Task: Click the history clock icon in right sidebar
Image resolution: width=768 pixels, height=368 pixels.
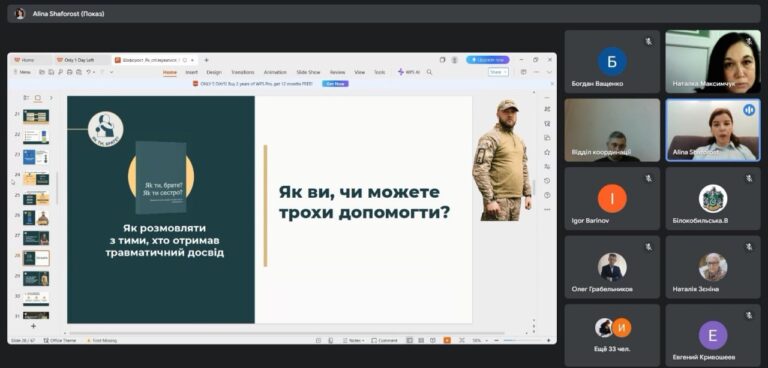Action: [x=547, y=181]
